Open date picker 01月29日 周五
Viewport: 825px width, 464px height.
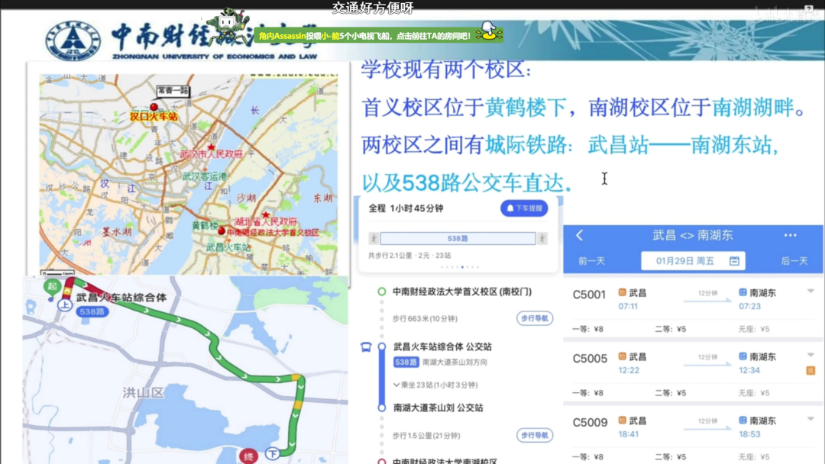[x=692, y=261]
